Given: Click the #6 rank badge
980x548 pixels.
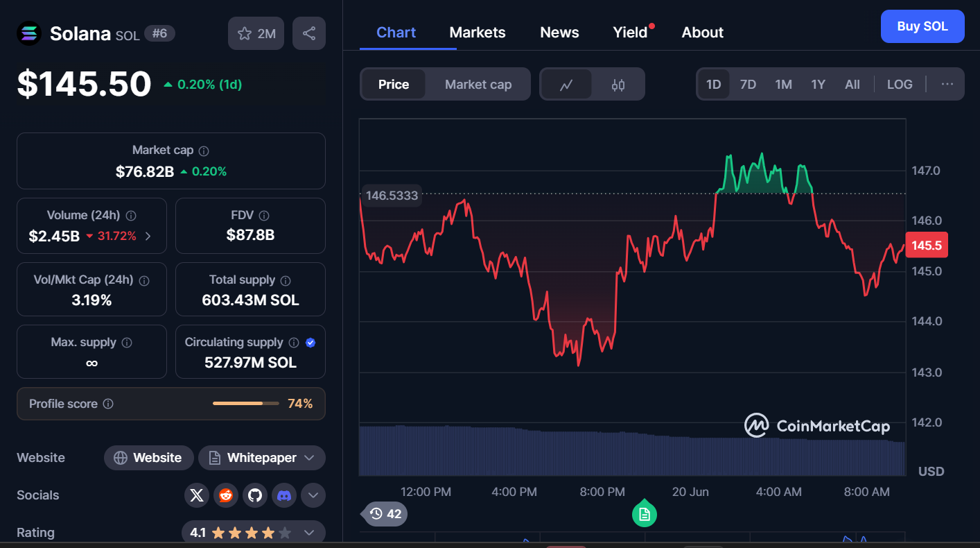Looking at the screenshot, I should click(159, 33).
